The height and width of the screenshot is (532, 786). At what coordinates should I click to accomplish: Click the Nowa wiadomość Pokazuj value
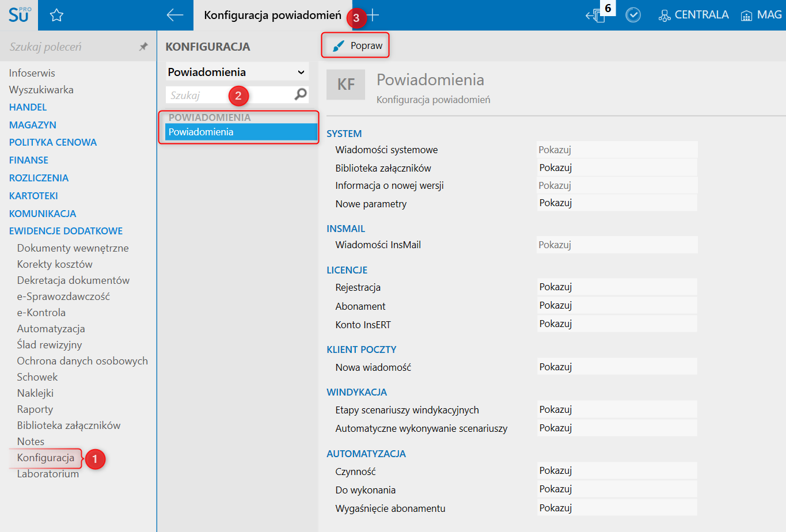pyautogui.click(x=617, y=367)
